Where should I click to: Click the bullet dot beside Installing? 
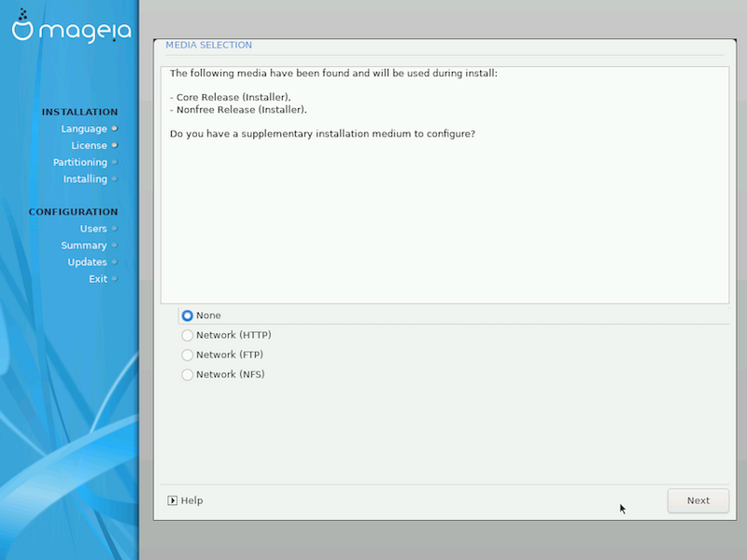(114, 179)
